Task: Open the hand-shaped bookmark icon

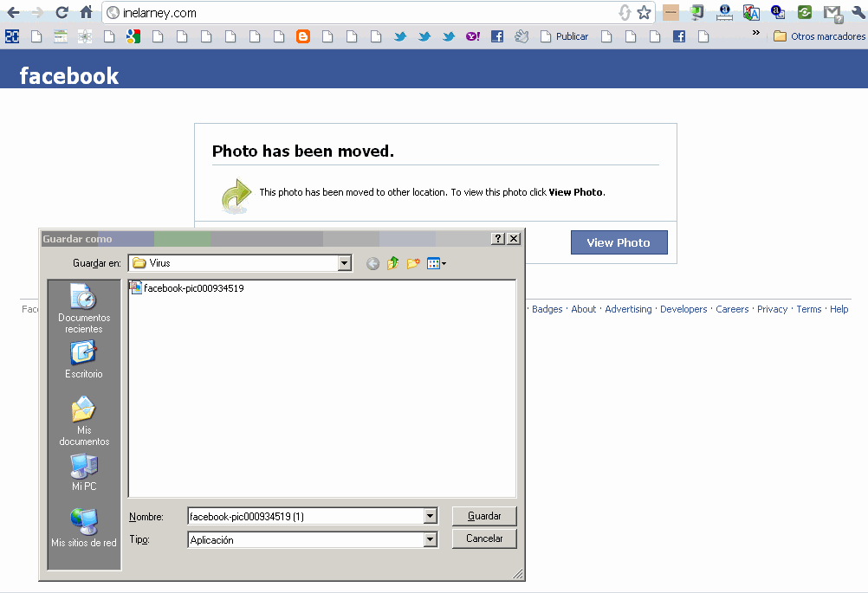Action: 521,36
